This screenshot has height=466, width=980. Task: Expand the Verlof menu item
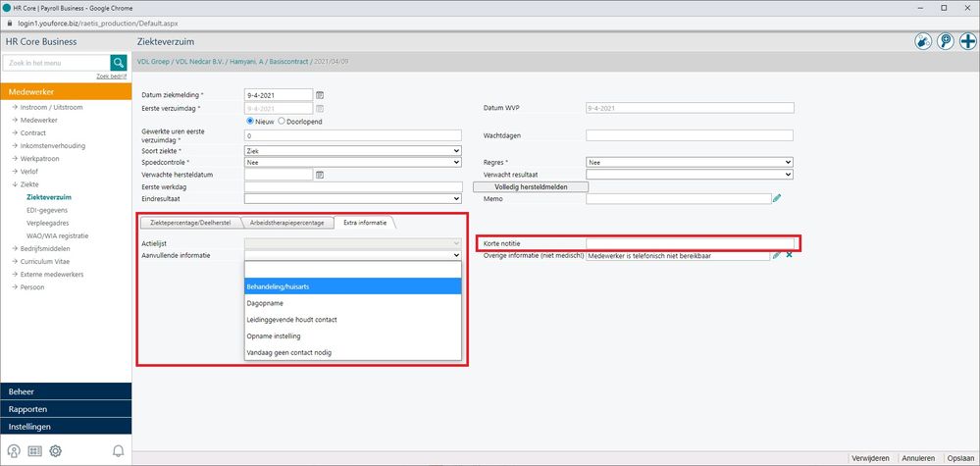click(x=28, y=172)
